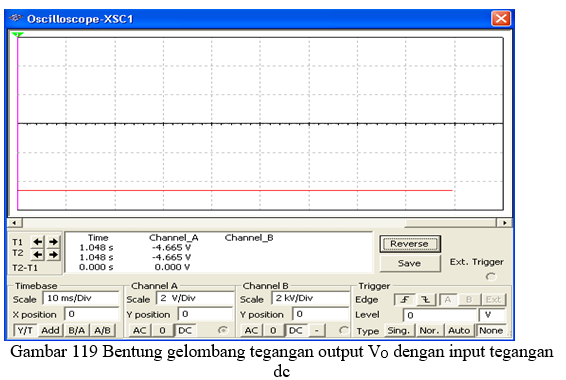Set Channel B coupling to DC
566x380 pixels.
pos(296,330)
